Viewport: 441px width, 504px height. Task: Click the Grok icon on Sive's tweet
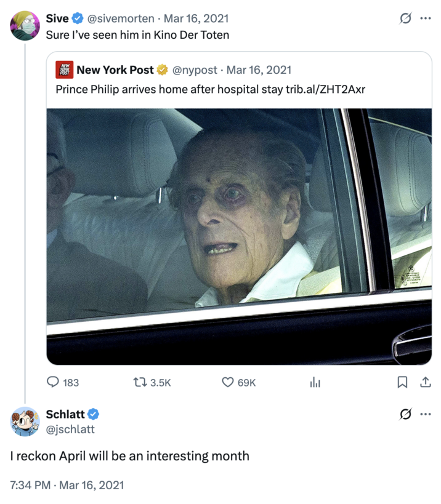[405, 18]
